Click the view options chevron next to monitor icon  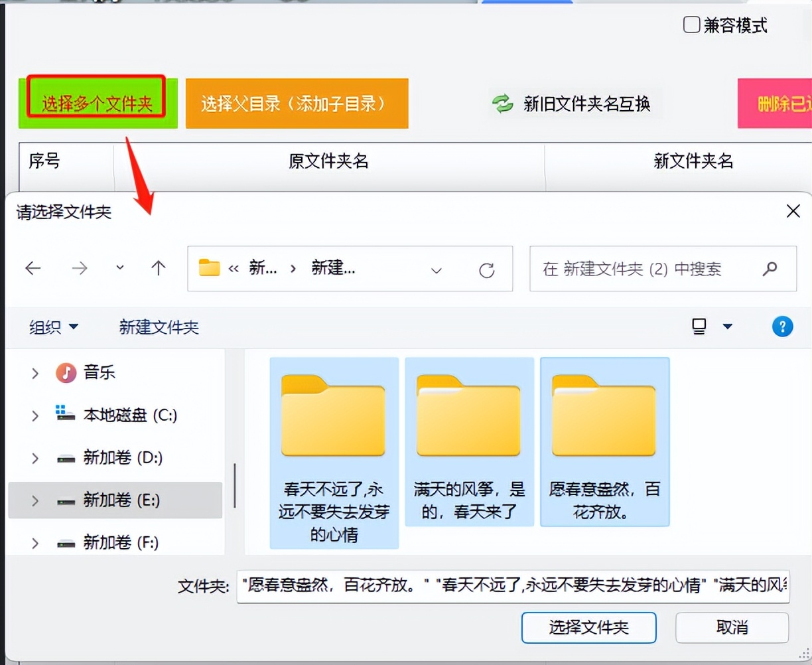(728, 327)
